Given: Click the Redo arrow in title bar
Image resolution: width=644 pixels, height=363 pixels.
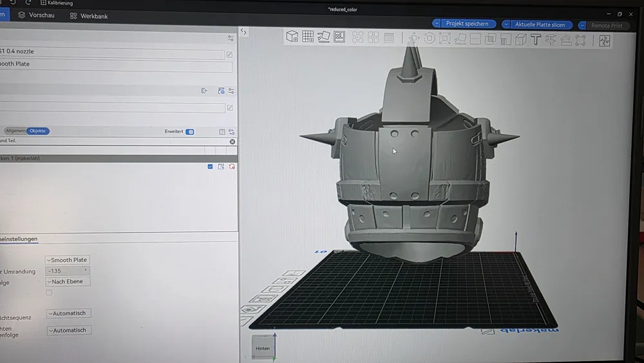Looking at the screenshot, I should click(28, 3).
